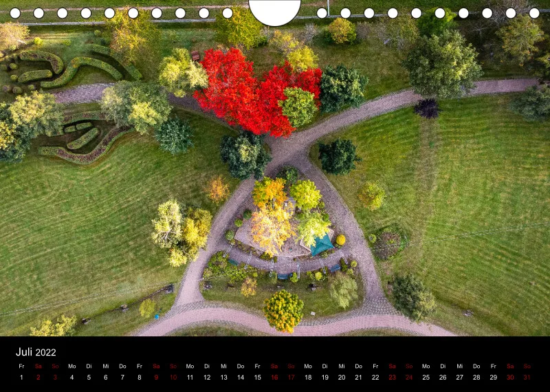Select red date 24 under So

pyautogui.click(x=409, y=378)
